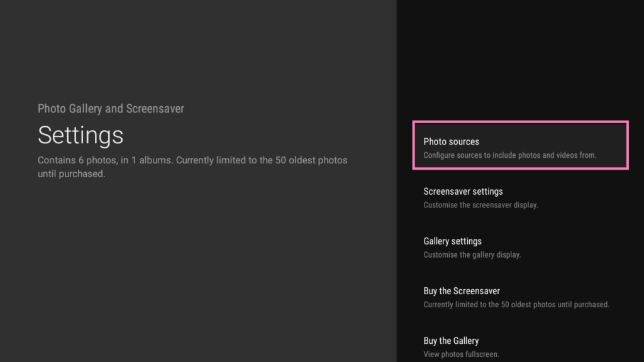Choose Buy the Screensaver

coord(520,297)
